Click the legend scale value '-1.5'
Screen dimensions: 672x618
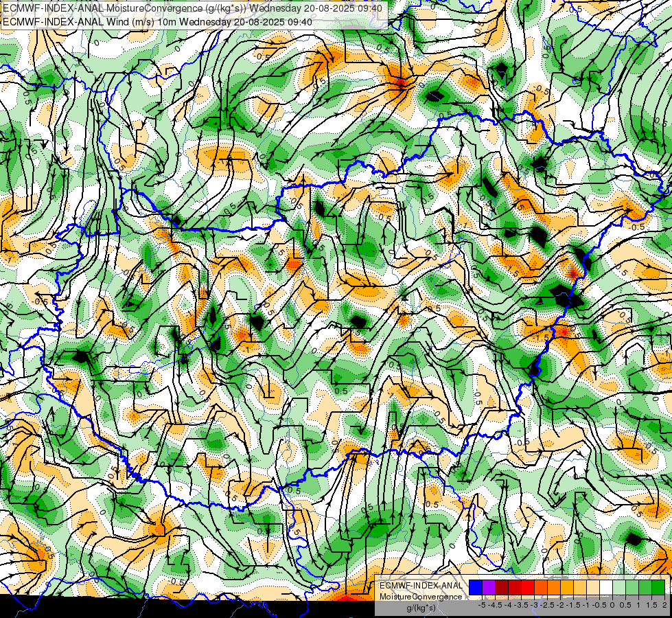pyautogui.click(x=573, y=605)
